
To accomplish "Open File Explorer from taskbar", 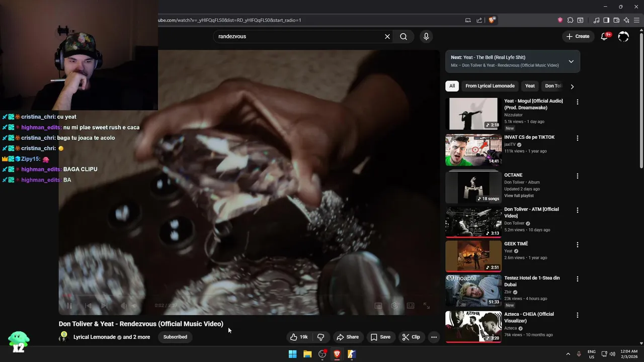I will click(x=307, y=354).
